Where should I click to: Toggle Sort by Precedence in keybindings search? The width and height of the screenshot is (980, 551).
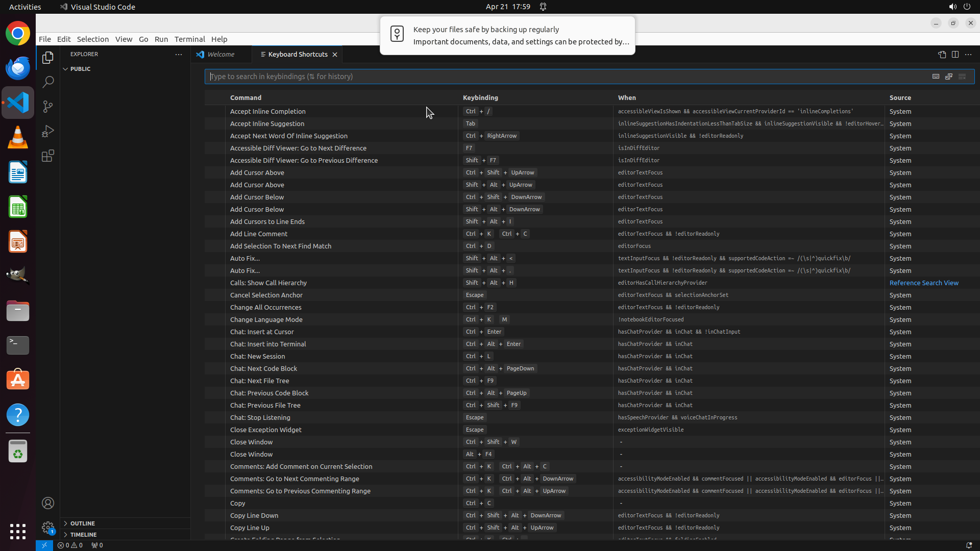949,77
